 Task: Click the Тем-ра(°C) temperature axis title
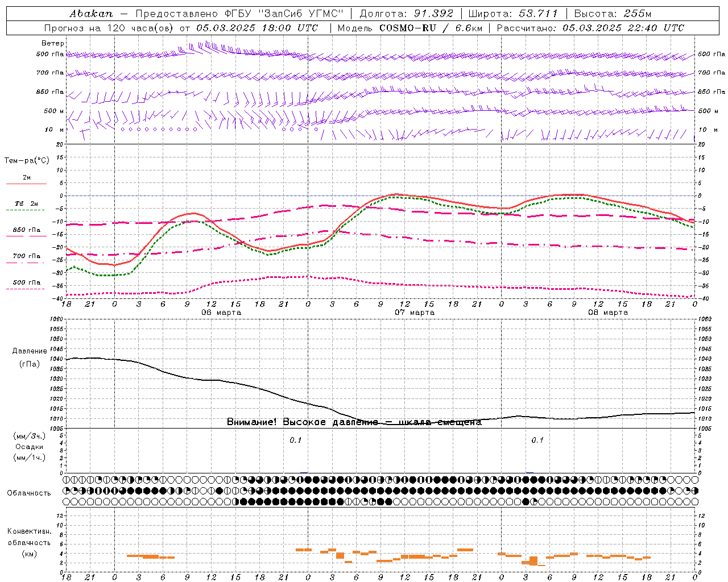[x=27, y=161]
